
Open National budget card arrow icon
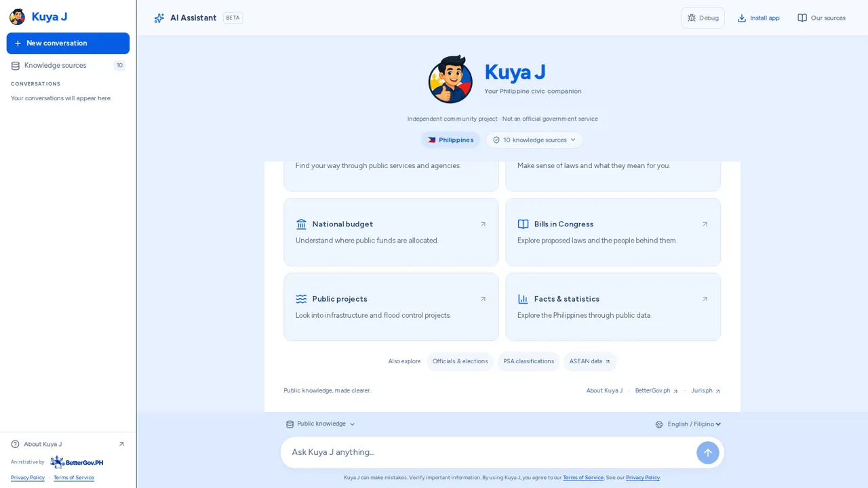click(483, 224)
